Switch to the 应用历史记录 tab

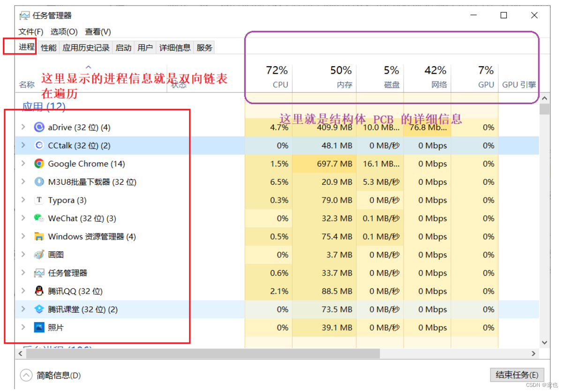86,47
